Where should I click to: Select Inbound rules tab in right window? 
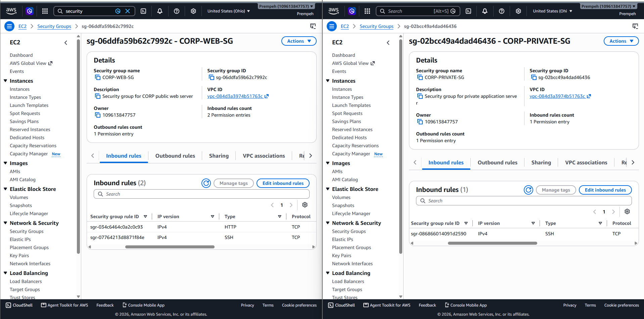(x=446, y=162)
